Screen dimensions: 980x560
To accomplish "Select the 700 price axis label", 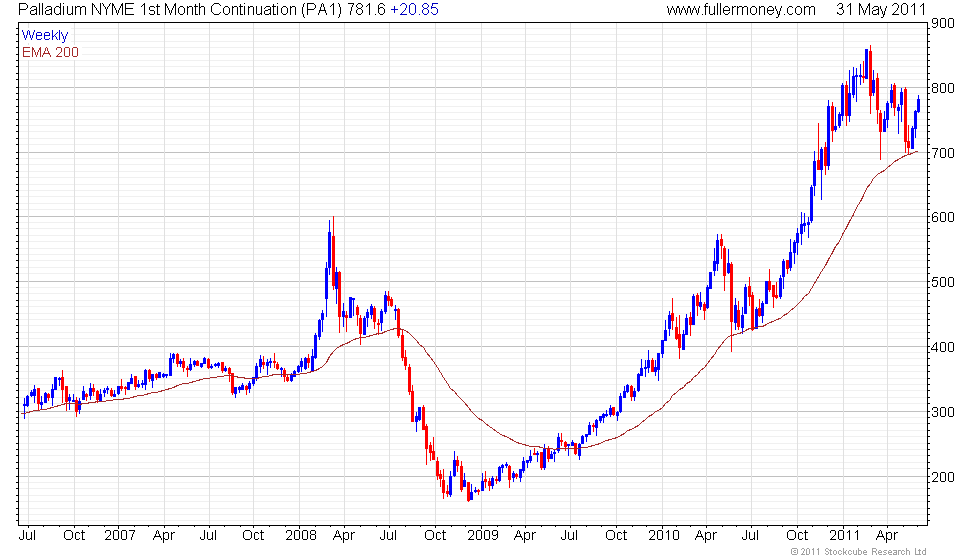I will click(942, 153).
